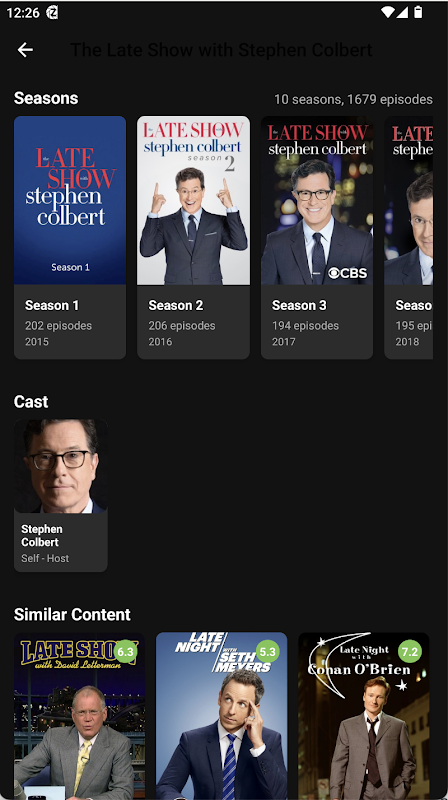Tap the 6.3 rating badge
The width and height of the screenshot is (448, 800).
pyautogui.click(x=125, y=652)
